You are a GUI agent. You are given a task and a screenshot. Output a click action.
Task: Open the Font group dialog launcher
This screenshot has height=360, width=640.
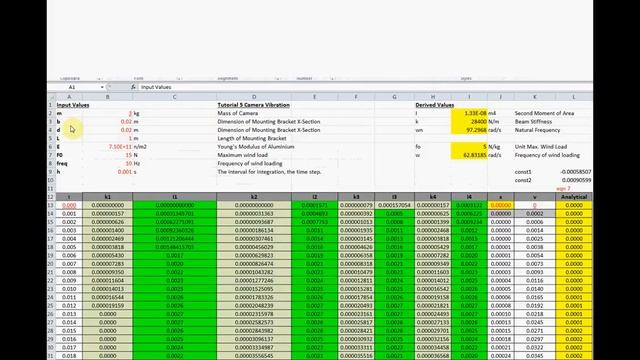[179, 78]
